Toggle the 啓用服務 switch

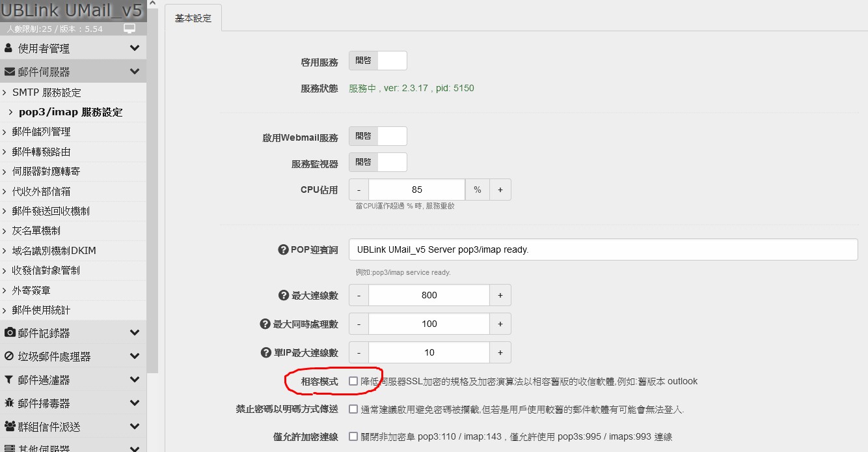[378, 61]
